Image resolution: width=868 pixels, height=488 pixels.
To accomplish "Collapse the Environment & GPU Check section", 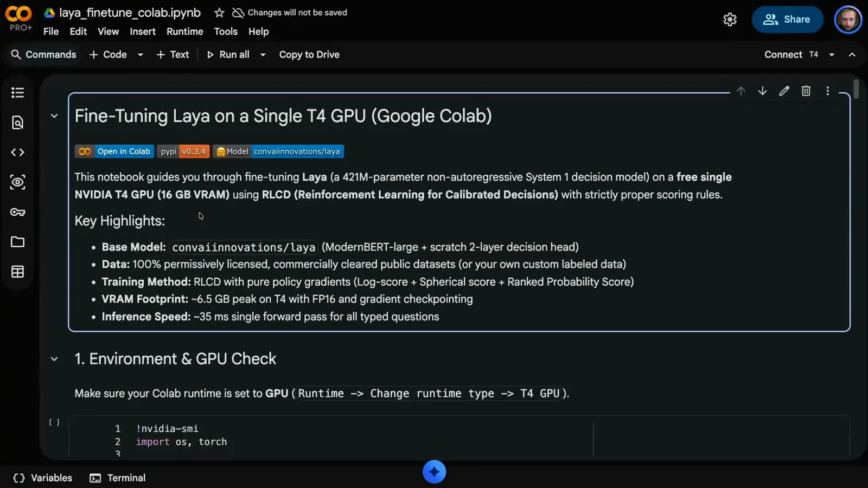I will [54, 359].
